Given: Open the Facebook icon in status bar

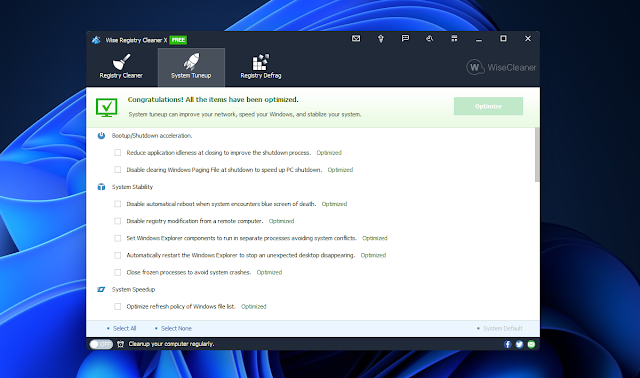Looking at the screenshot, I should [x=507, y=344].
